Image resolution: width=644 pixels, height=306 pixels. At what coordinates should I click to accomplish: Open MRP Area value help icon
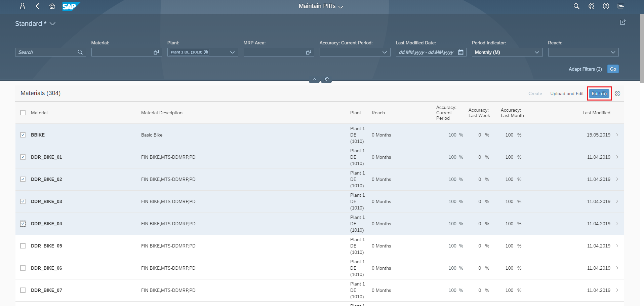[309, 52]
